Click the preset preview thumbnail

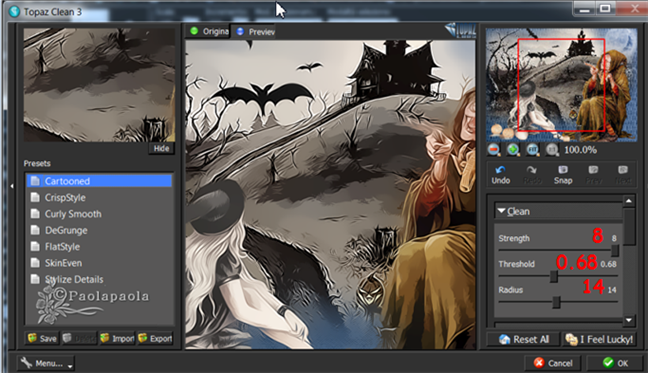click(x=99, y=85)
